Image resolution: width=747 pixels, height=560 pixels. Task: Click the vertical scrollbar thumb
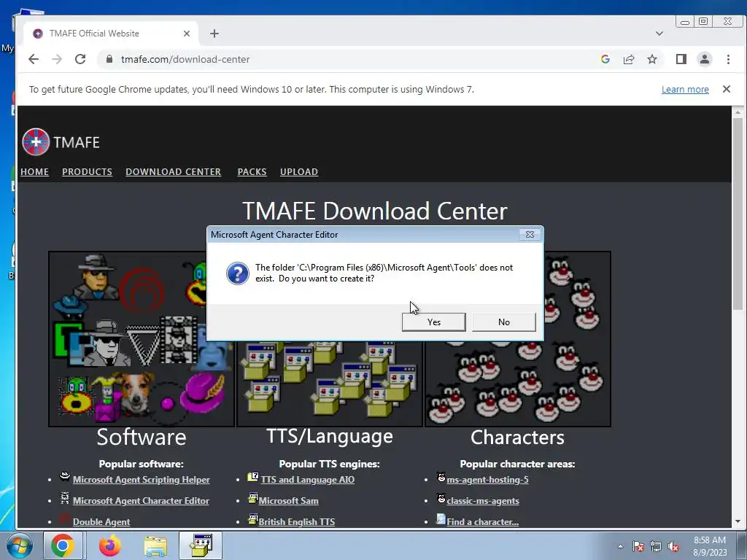click(x=738, y=214)
